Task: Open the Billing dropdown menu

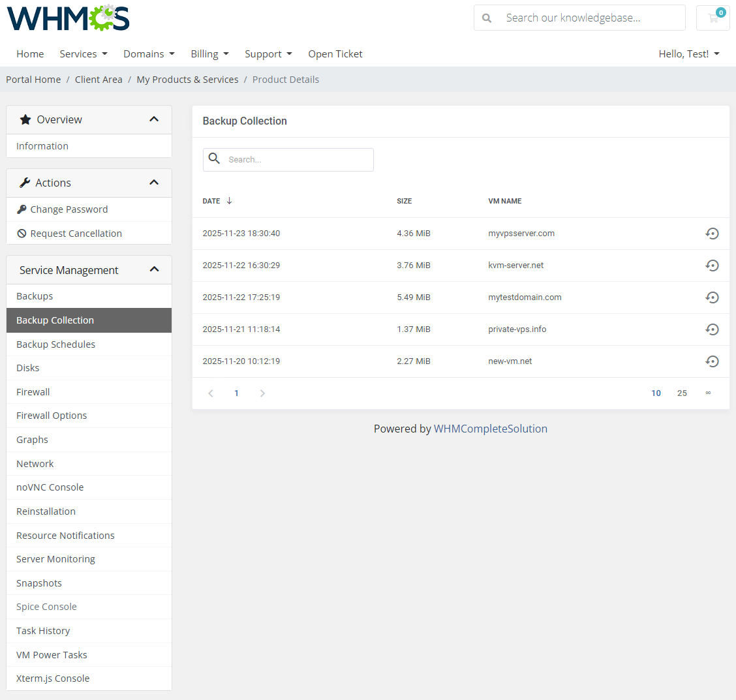Action: pos(209,53)
